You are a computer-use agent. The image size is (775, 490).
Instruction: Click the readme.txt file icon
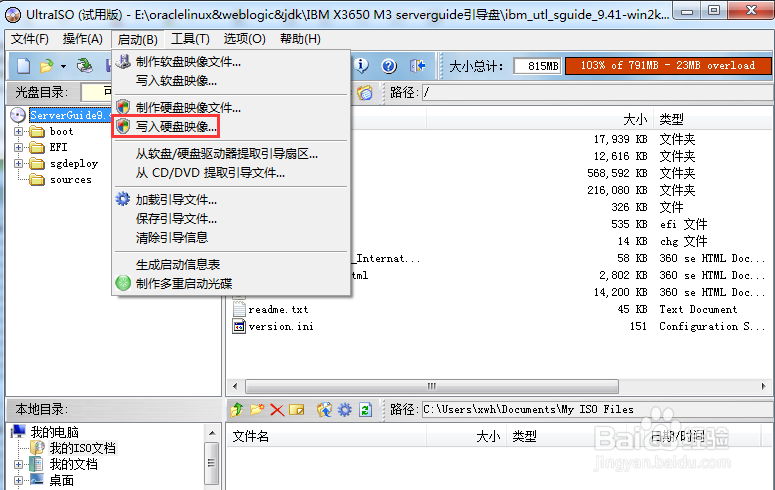point(239,310)
